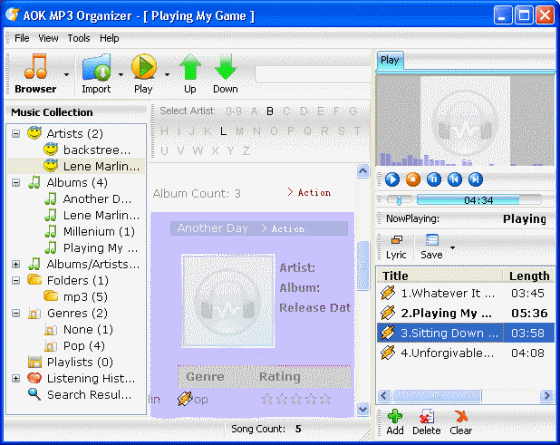Click the Play toolbar button icon
560x445 pixels.
[144, 66]
